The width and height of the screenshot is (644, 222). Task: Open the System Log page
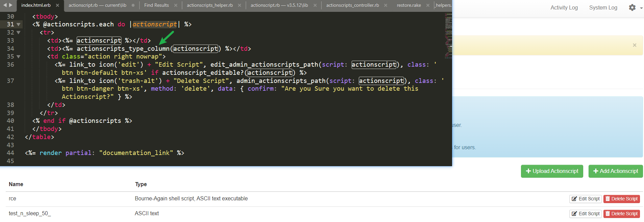tap(603, 8)
